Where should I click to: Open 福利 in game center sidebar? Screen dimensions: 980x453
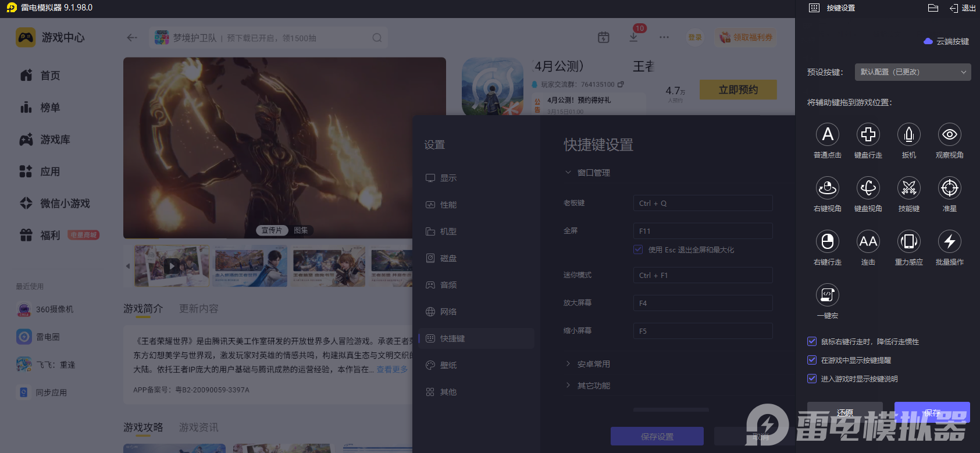tap(40, 236)
